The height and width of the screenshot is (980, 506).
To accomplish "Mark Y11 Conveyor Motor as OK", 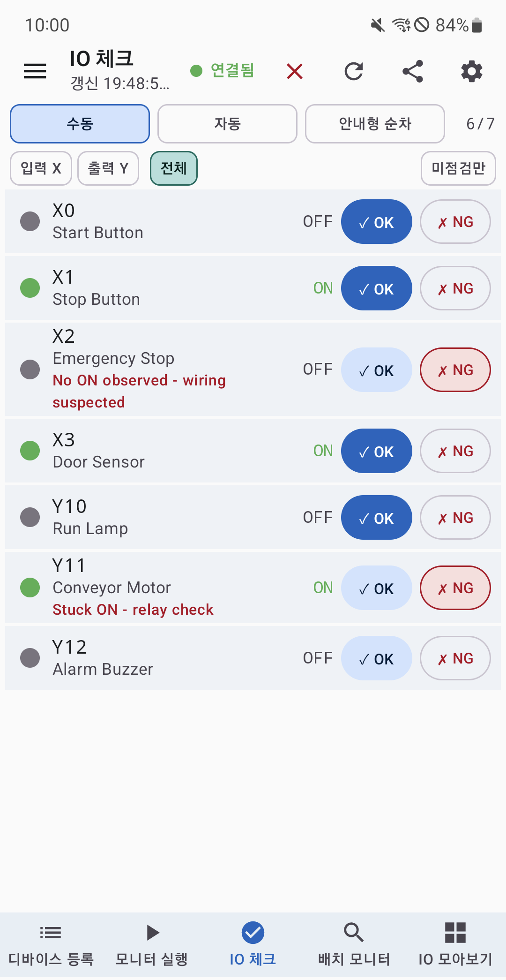I will 377,588.
